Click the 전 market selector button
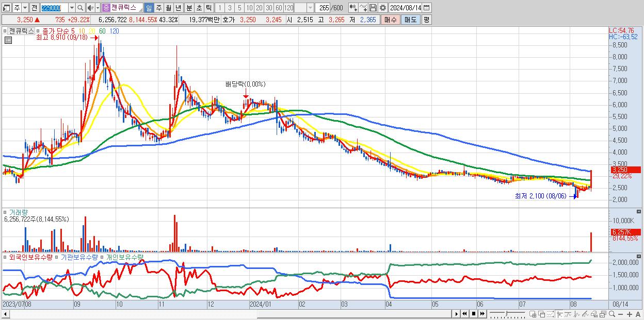Screen dimensions: 644x320 point(34,8)
